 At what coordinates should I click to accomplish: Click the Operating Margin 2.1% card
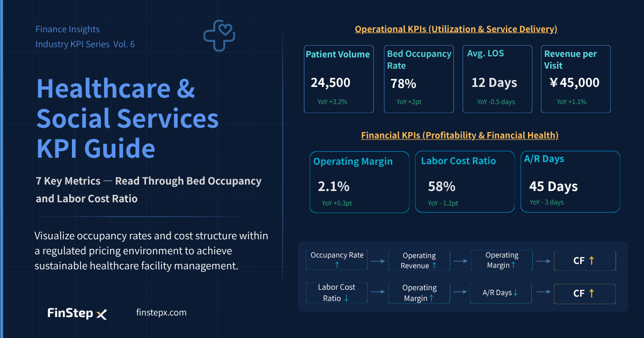359,182
